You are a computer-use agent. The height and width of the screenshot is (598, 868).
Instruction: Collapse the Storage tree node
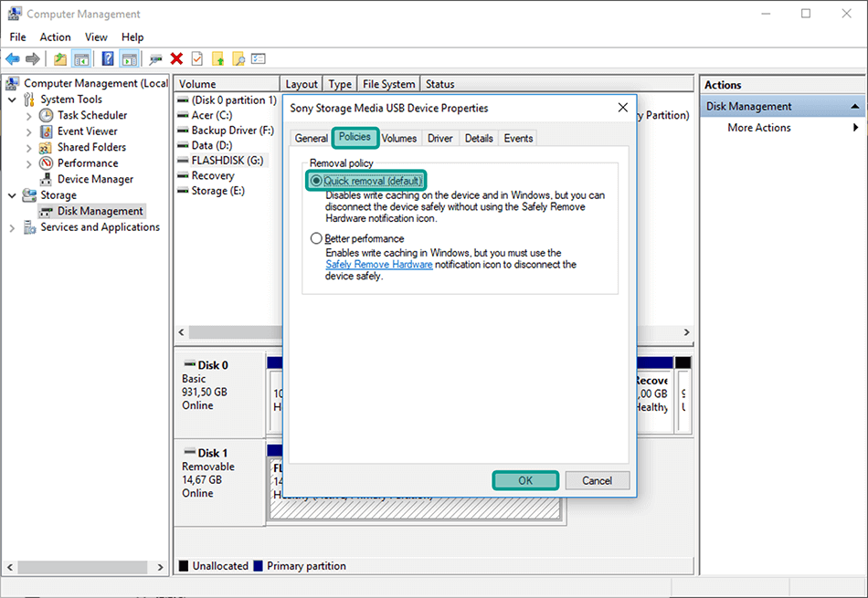tap(12, 195)
